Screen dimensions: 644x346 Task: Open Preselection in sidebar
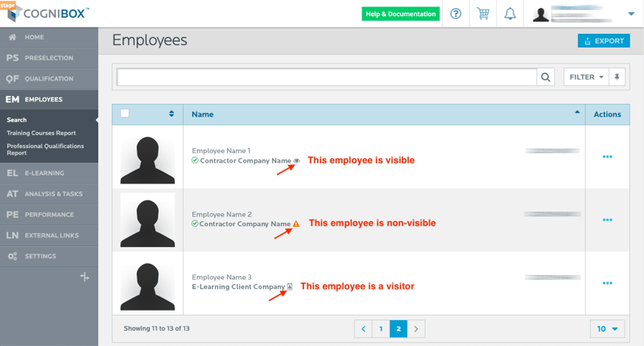[49, 58]
